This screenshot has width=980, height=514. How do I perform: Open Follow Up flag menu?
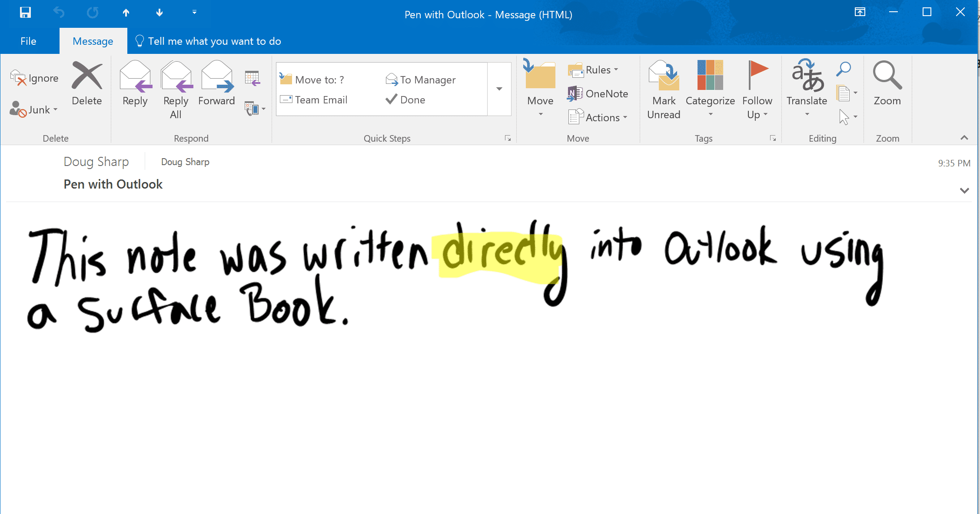click(757, 90)
